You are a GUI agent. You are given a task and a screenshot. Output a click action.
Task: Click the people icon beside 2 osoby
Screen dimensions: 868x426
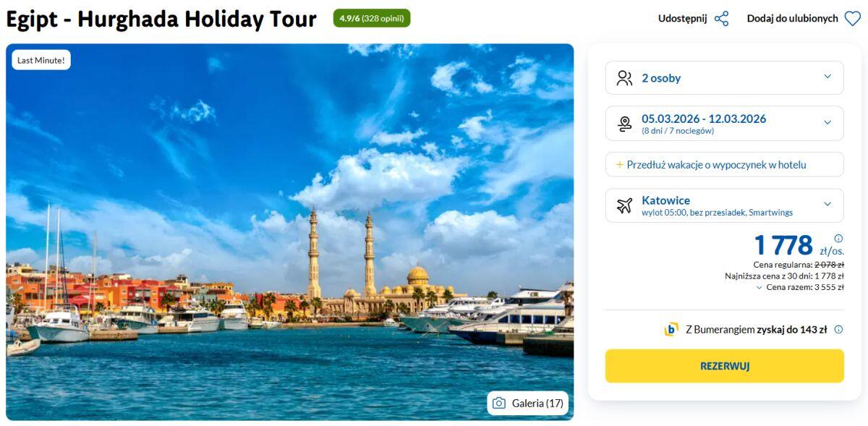pyautogui.click(x=624, y=78)
